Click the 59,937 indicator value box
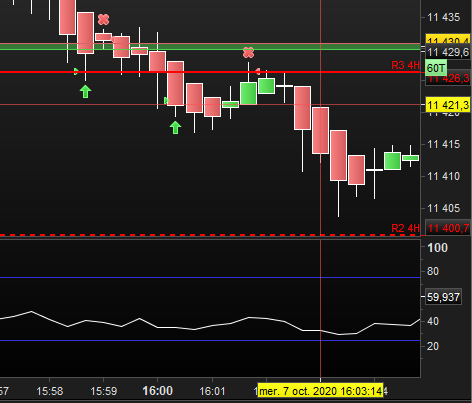This screenshot has height=403, width=472. coord(443,297)
